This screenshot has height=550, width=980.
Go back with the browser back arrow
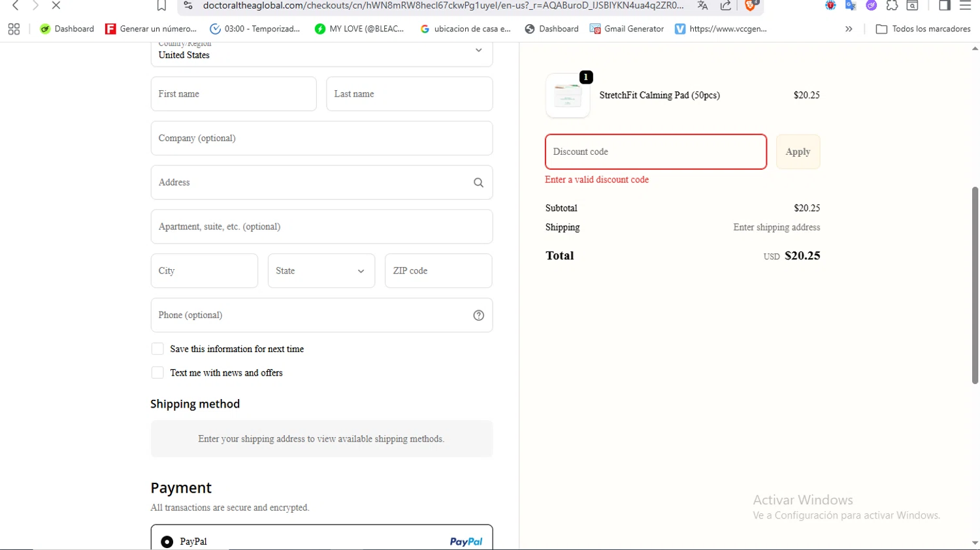15,5
